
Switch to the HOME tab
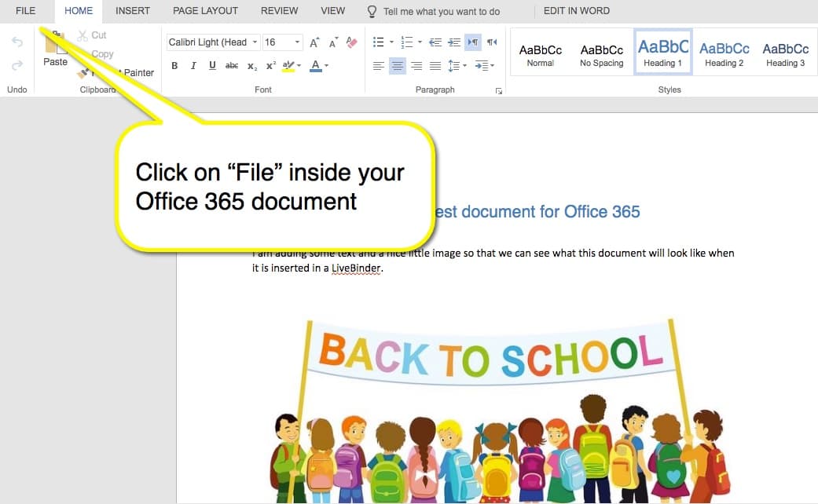pos(79,11)
